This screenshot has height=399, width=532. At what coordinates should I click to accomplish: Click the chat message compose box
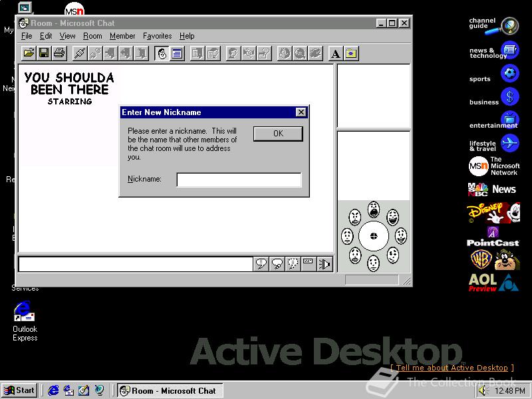pos(136,264)
